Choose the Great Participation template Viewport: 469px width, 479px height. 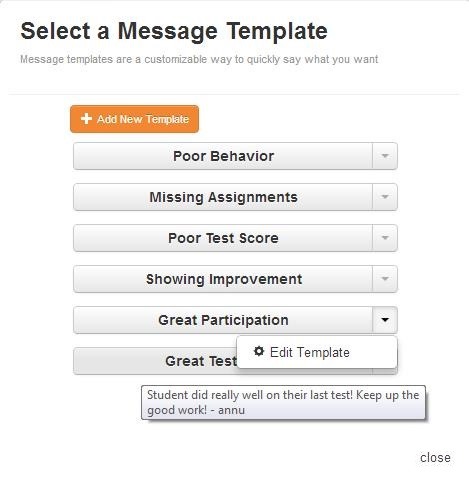(223, 320)
